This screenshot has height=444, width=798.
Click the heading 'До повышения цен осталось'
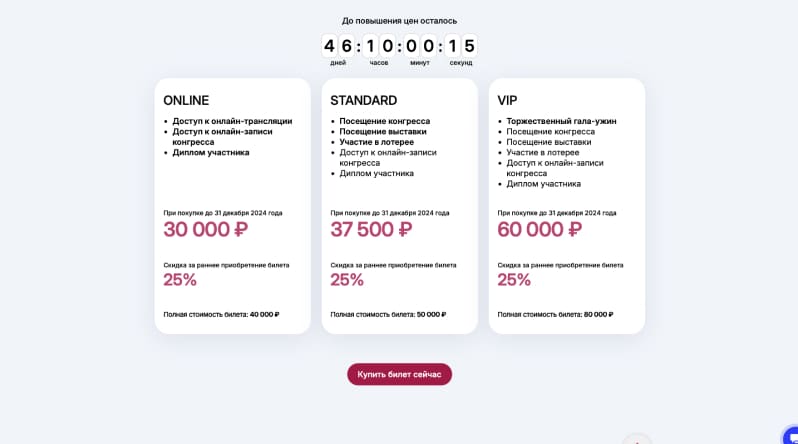(400, 21)
